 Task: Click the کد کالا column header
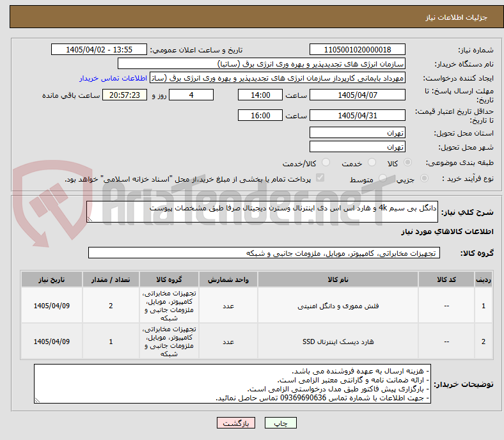(446, 279)
